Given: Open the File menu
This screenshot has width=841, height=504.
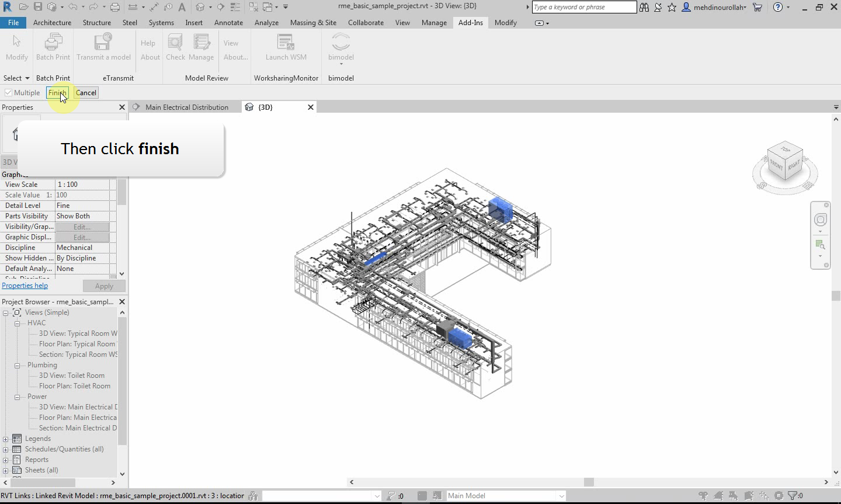Looking at the screenshot, I should pyautogui.click(x=13, y=23).
